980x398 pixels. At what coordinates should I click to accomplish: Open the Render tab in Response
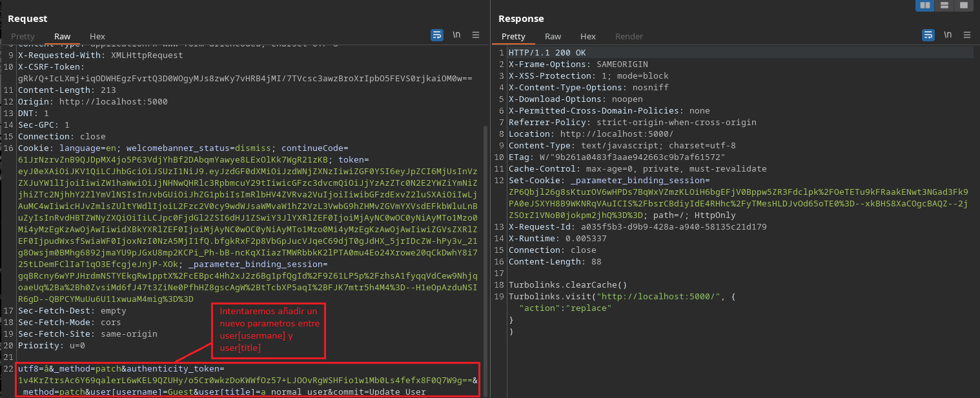click(x=629, y=37)
